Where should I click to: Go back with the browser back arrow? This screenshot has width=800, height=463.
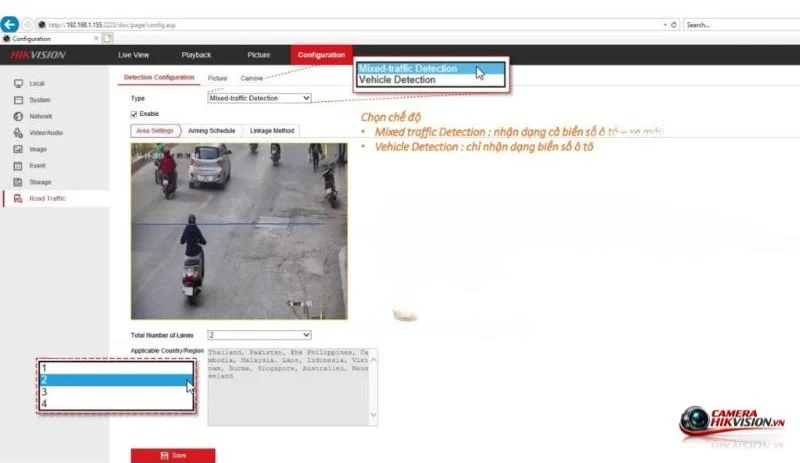[10, 24]
